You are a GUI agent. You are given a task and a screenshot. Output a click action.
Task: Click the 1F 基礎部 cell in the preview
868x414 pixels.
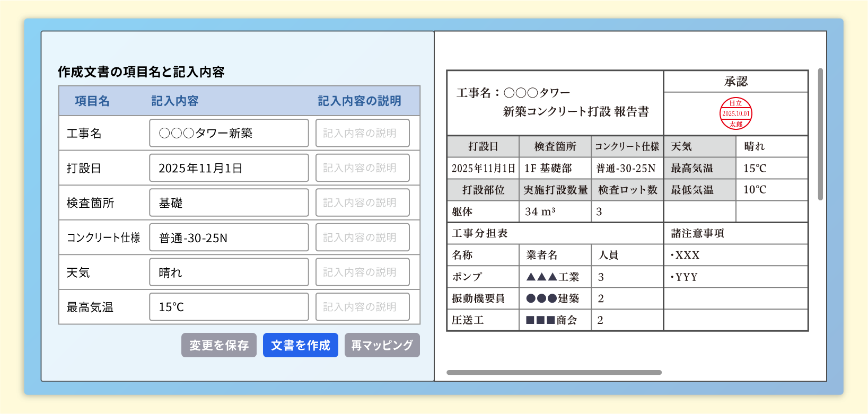click(x=555, y=168)
